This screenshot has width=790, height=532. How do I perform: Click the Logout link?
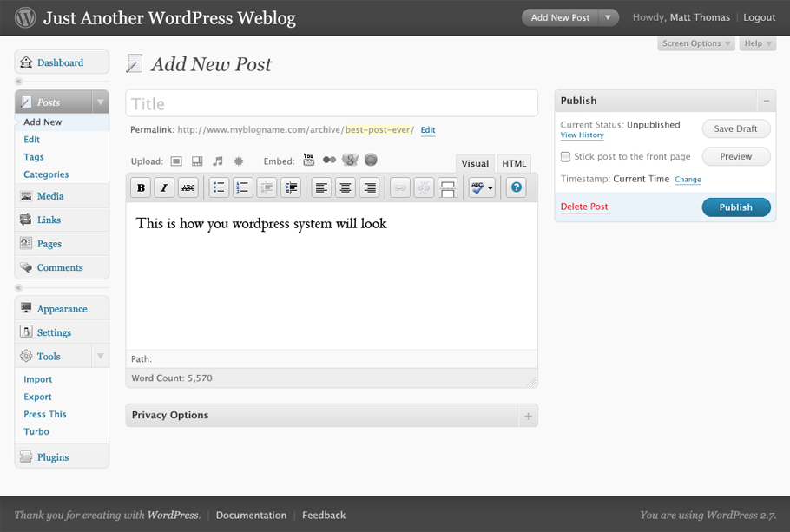(x=760, y=17)
